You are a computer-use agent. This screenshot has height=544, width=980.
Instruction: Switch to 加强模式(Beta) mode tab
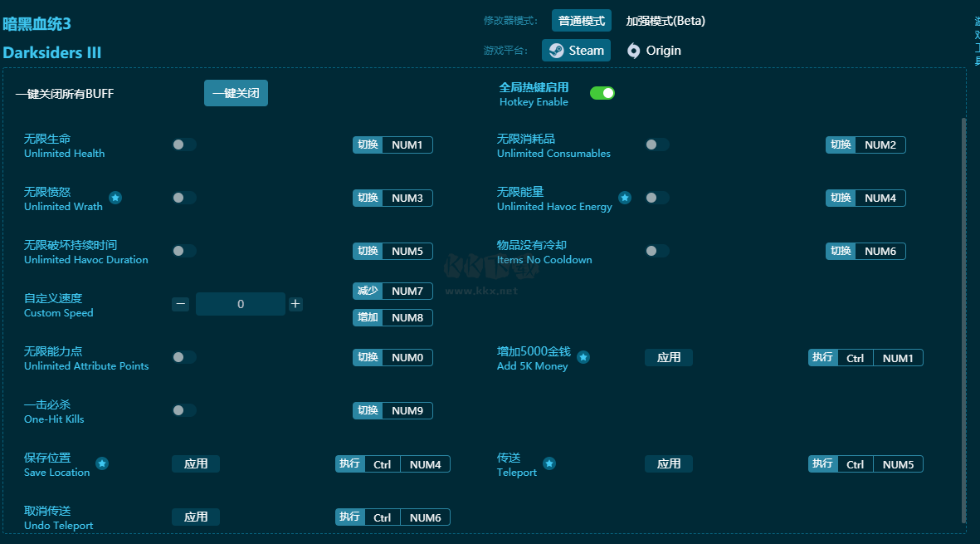click(666, 21)
